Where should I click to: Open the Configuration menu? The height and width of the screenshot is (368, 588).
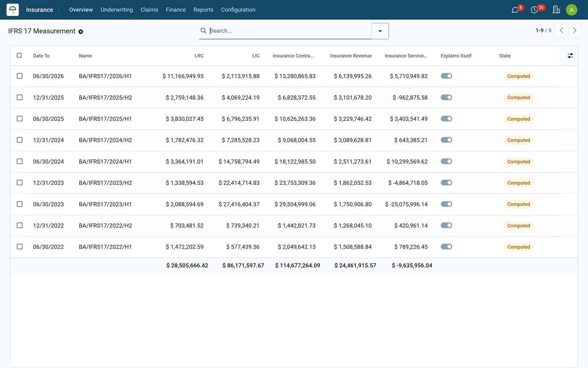(x=238, y=10)
